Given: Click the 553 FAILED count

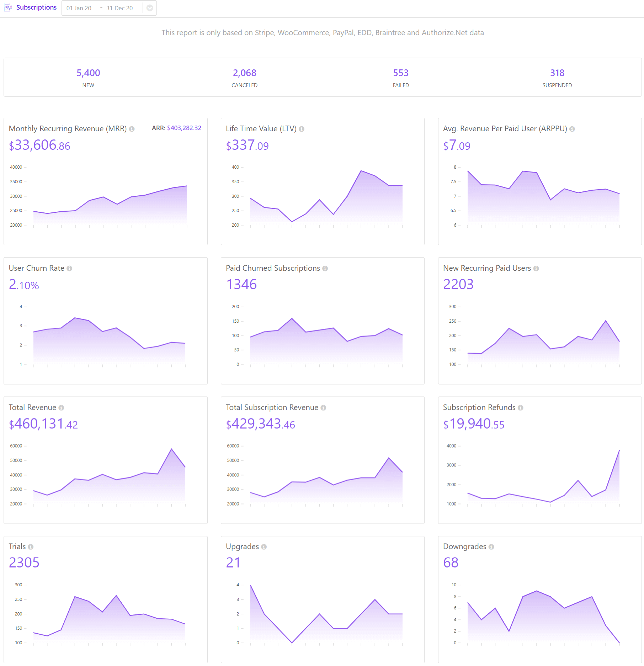Looking at the screenshot, I should pos(401,73).
